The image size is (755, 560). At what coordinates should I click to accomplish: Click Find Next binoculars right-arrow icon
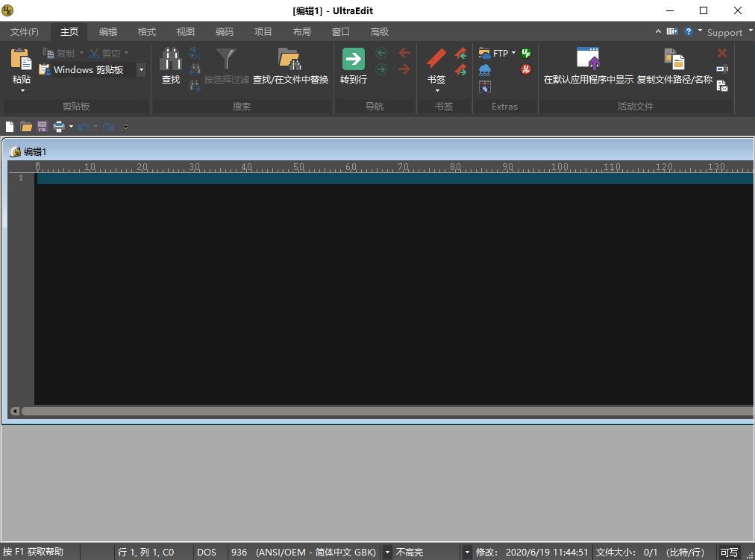click(195, 86)
